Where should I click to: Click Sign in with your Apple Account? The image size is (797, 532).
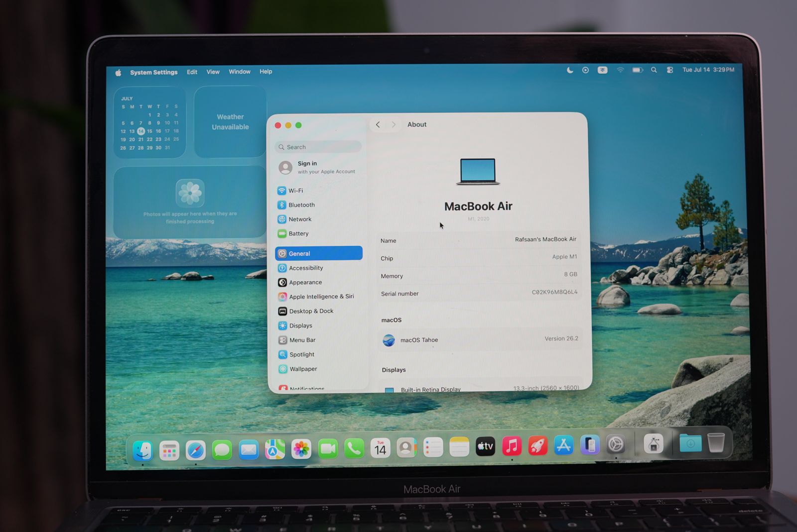(318, 168)
